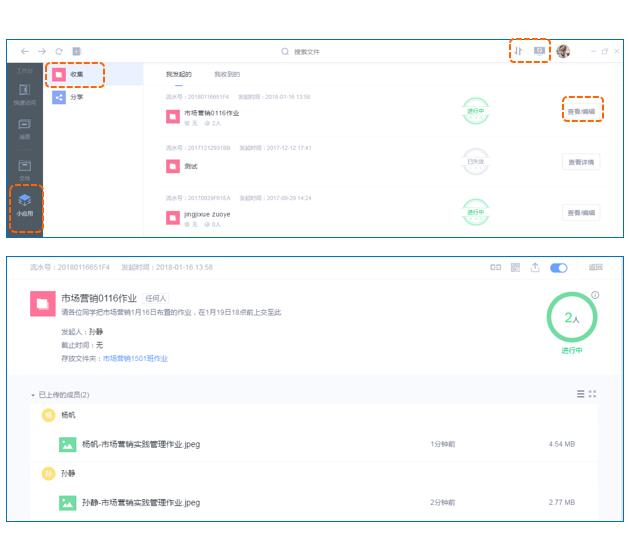
Task: Open the 小应用 sidebar section
Action: point(25,205)
